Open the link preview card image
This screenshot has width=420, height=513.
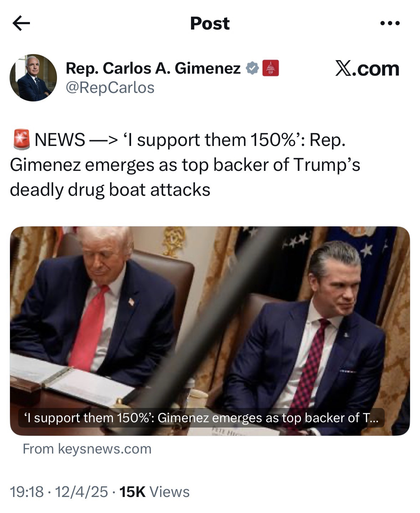pyautogui.click(x=210, y=331)
